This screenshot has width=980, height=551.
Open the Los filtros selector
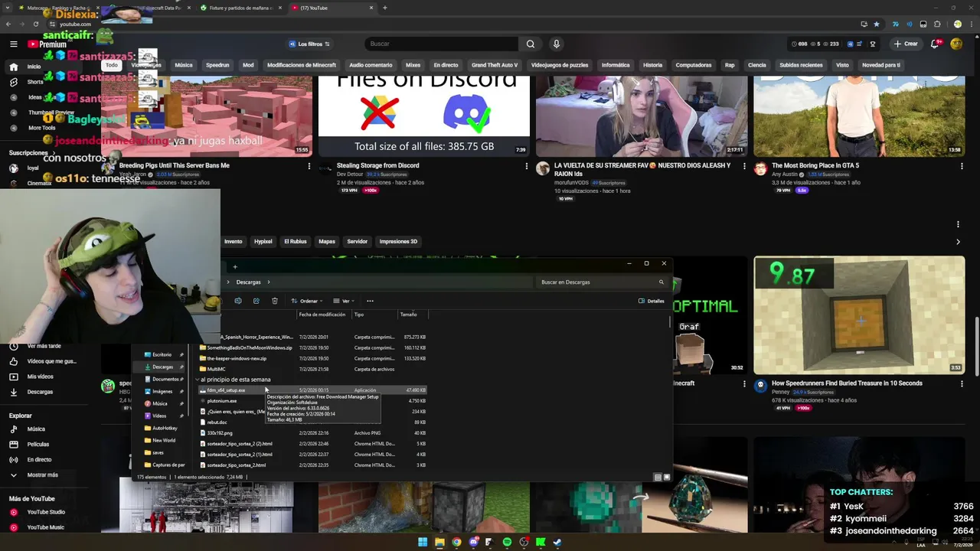pos(309,44)
